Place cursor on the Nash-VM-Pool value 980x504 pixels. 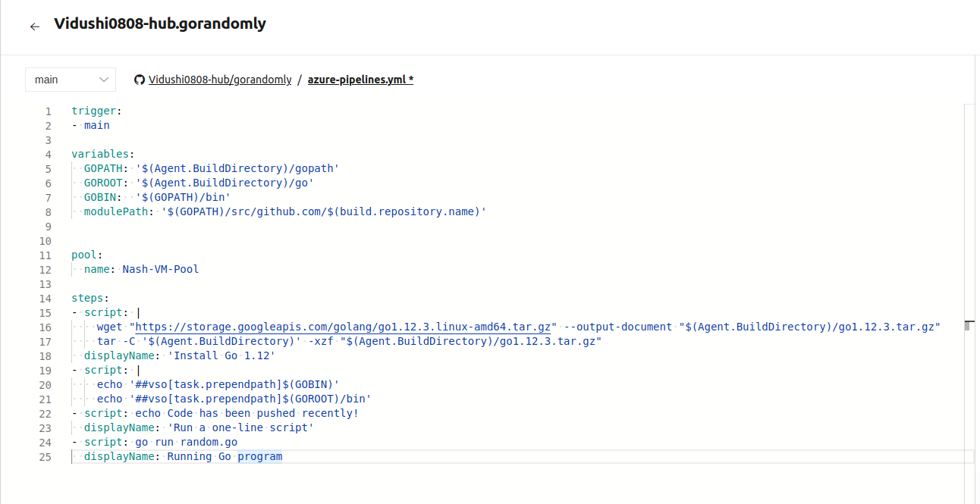point(161,270)
